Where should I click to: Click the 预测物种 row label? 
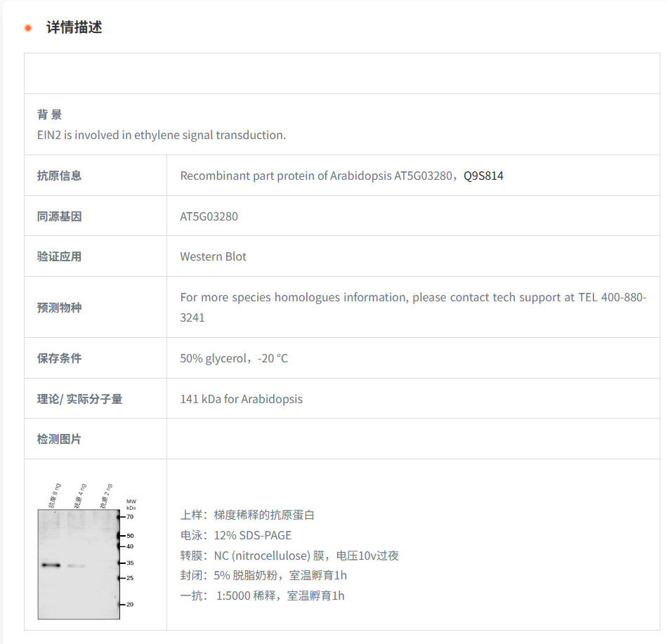(60, 308)
